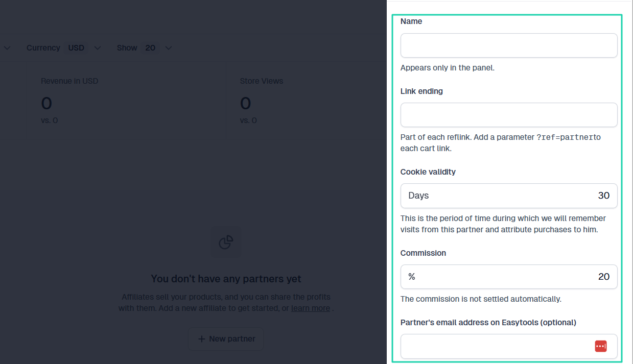Follow the learn more link

pos(311,308)
